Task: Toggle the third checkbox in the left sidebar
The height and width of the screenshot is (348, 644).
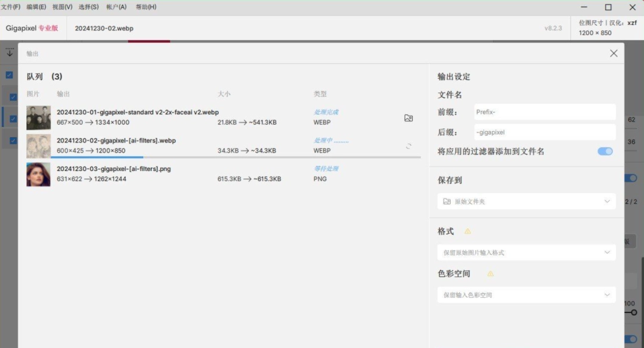Action: click(13, 119)
